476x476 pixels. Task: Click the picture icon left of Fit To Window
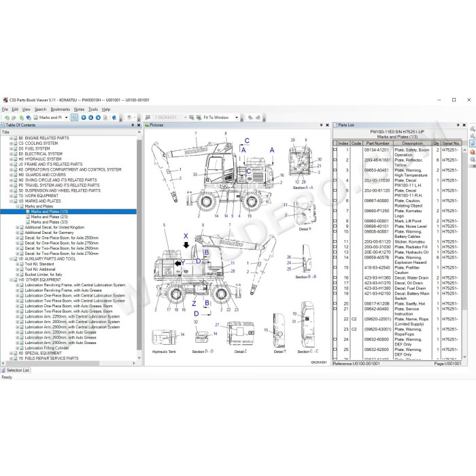[x=199, y=118]
